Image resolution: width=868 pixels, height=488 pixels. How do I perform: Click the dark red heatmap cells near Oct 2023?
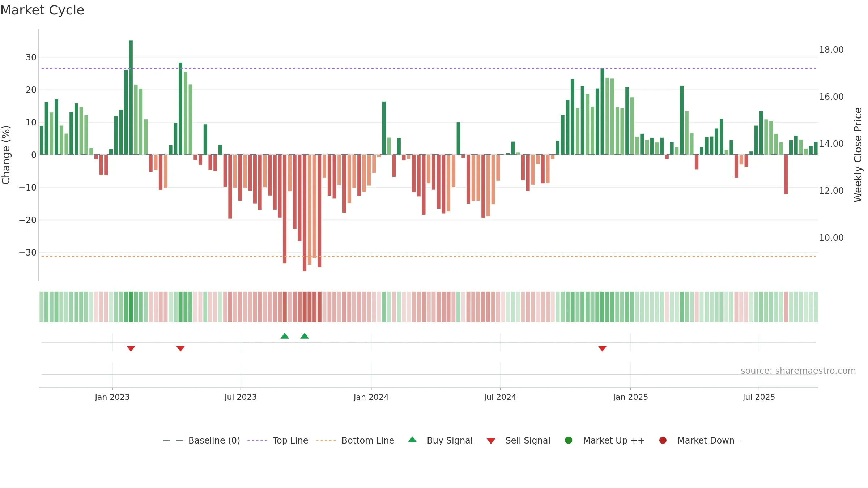312,307
